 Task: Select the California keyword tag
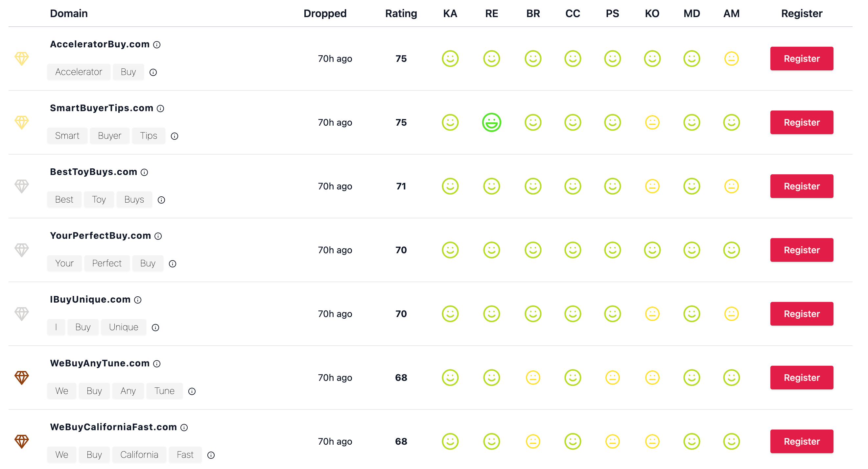coord(139,455)
